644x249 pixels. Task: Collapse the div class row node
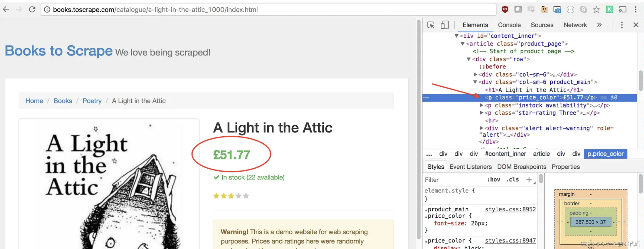469,59
